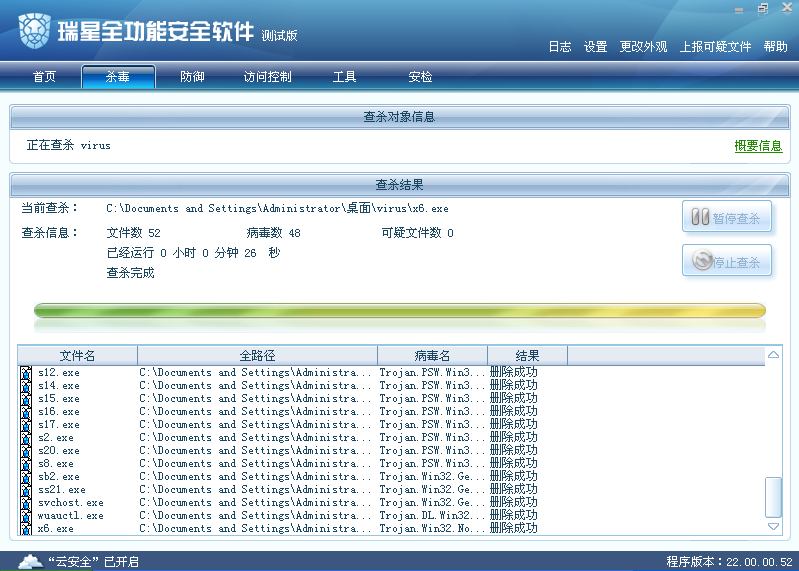This screenshot has height=571, width=799.
Task: Click the virus icon beside svchost.exe
Action: [x=25, y=503]
